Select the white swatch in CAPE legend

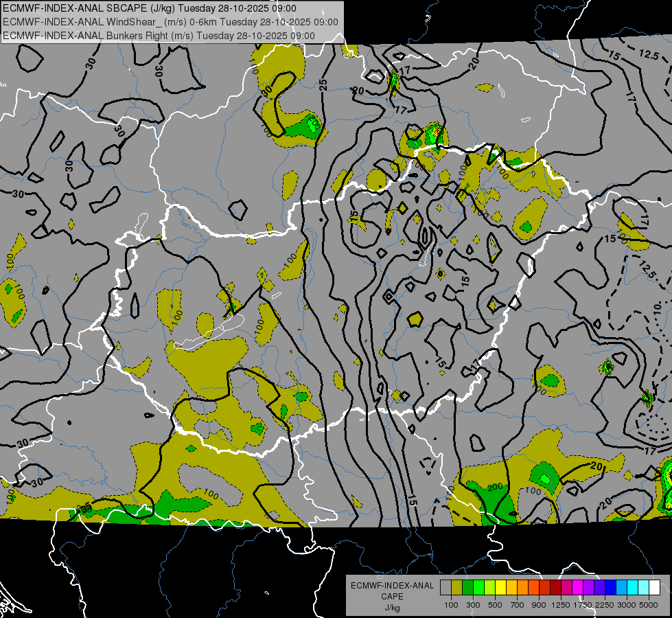point(654,588)
